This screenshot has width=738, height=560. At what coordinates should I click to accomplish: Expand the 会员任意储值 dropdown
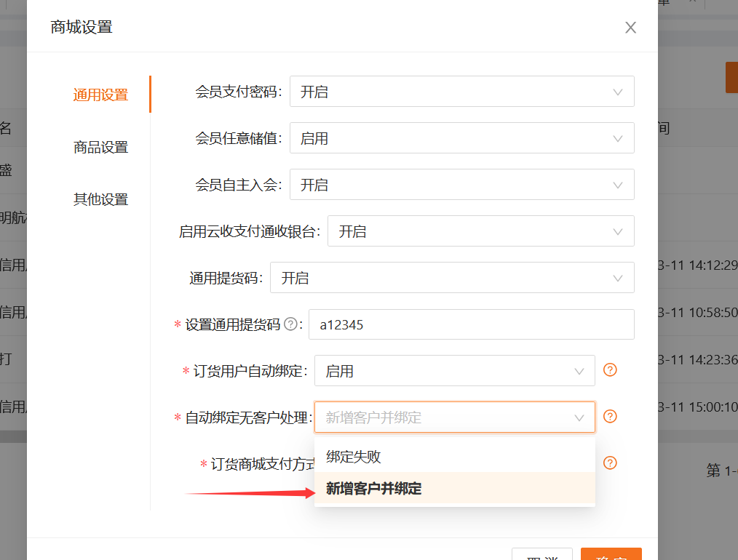(461, 138)
